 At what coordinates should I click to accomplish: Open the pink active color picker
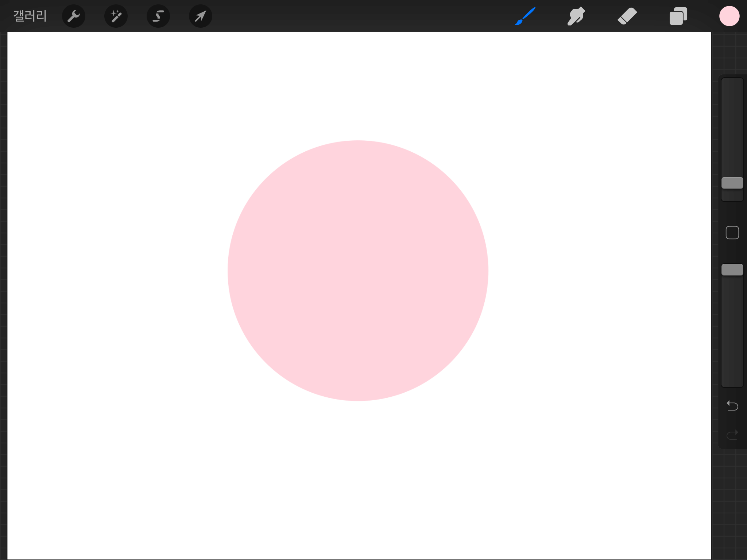(729, 16)
